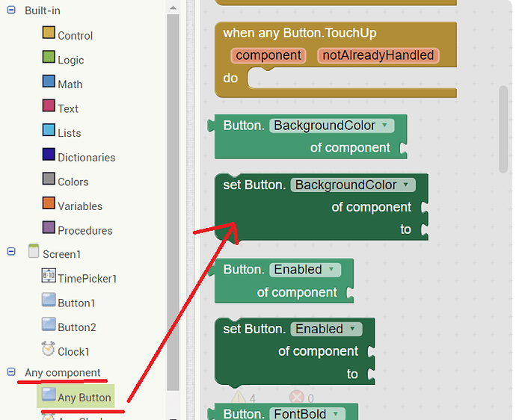Click the component parameter in TouchUp block
The width and height of the screenshot is (519, 420).
click(268, 55)
